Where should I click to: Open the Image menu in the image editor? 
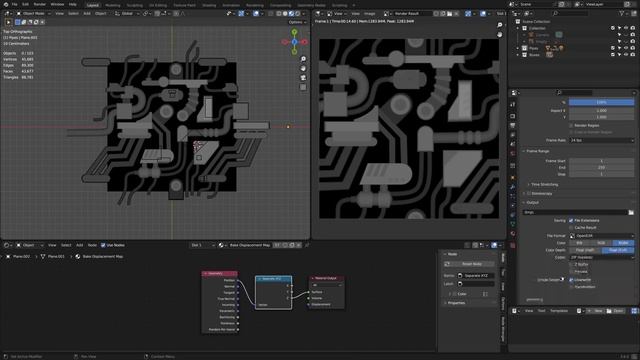(369, 13)
